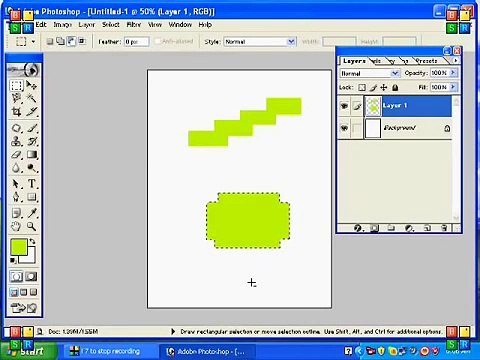This screenshot has height=360, width=480.
Task: Open the tool preset picker arrow
Action: click(33, 42)
